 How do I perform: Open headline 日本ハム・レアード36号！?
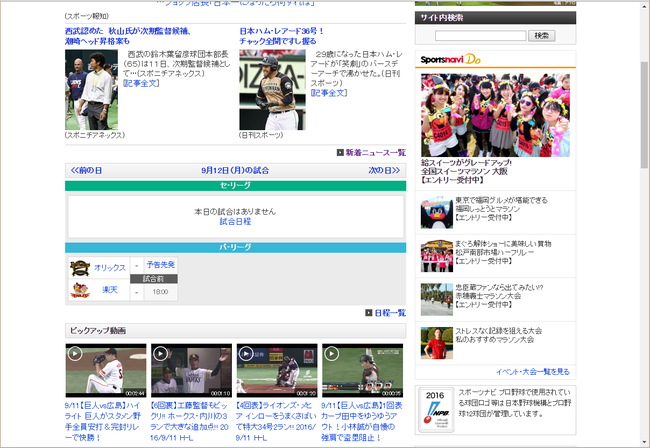(x=281, y=36)
